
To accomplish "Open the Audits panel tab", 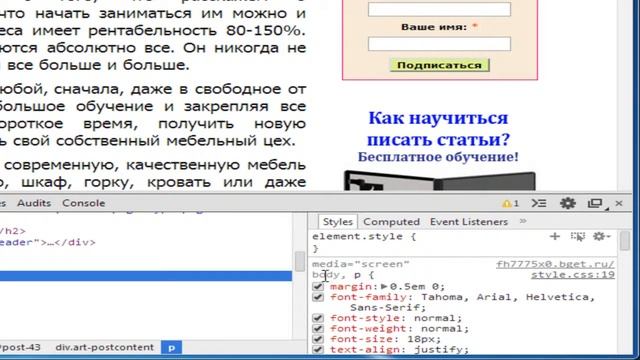I will (x=34, y=203).
